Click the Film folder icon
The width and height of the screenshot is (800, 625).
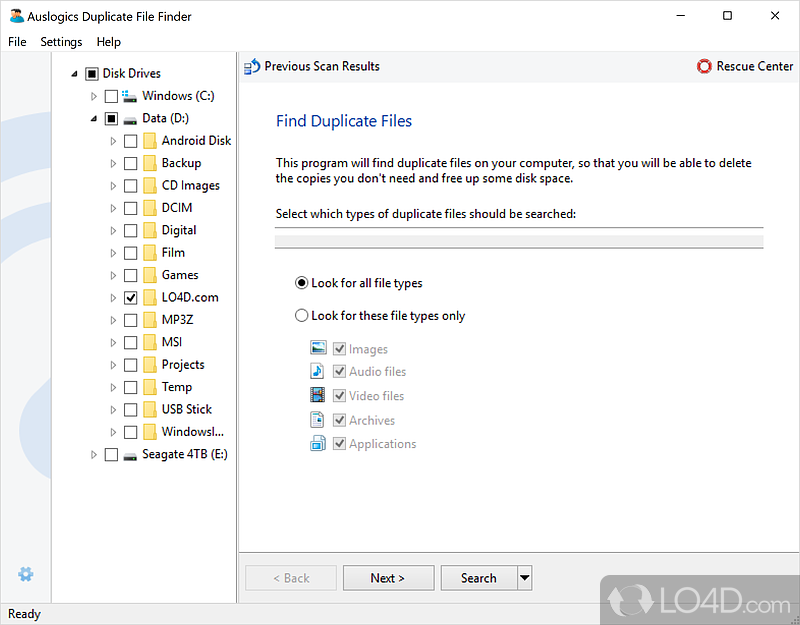149,253
